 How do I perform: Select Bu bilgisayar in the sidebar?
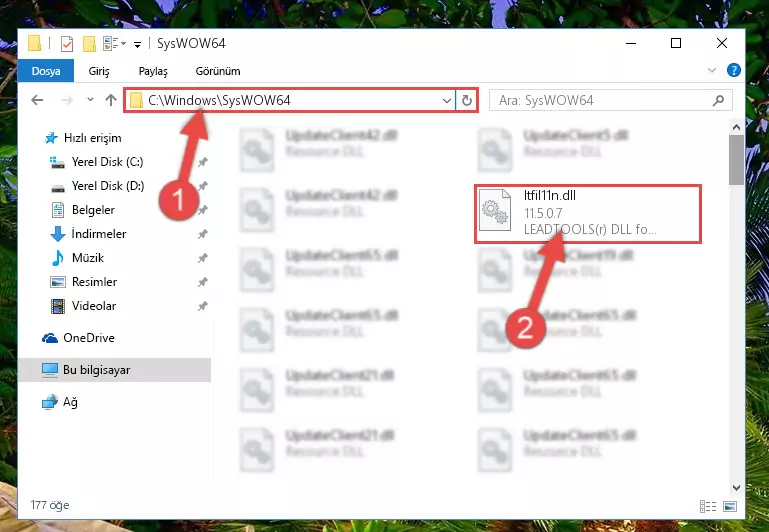click(115, 370)
